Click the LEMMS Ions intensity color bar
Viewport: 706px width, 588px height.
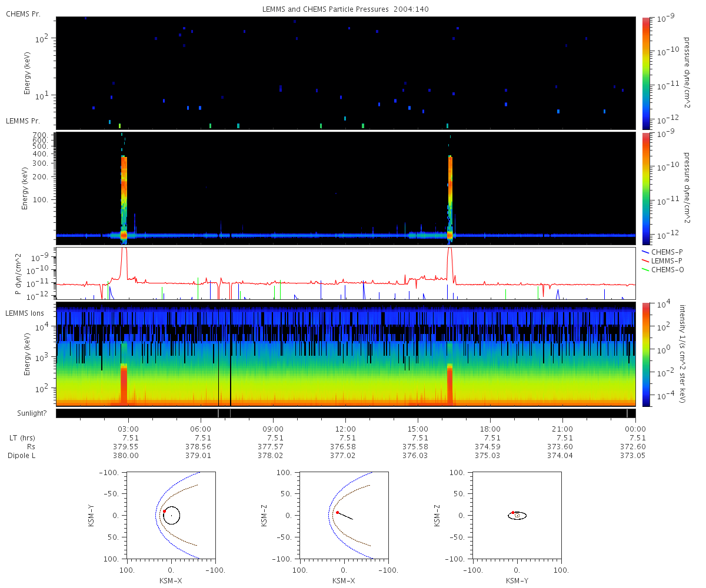click(646, 354)
